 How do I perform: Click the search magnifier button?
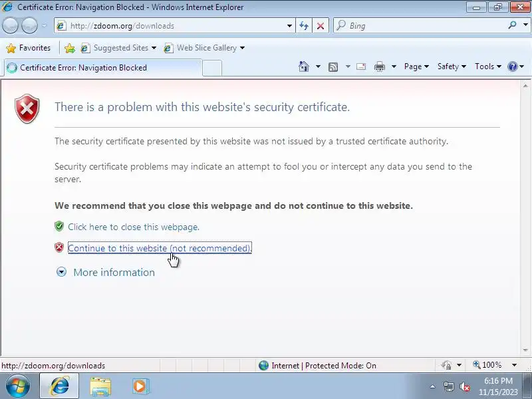coord(512,25)
